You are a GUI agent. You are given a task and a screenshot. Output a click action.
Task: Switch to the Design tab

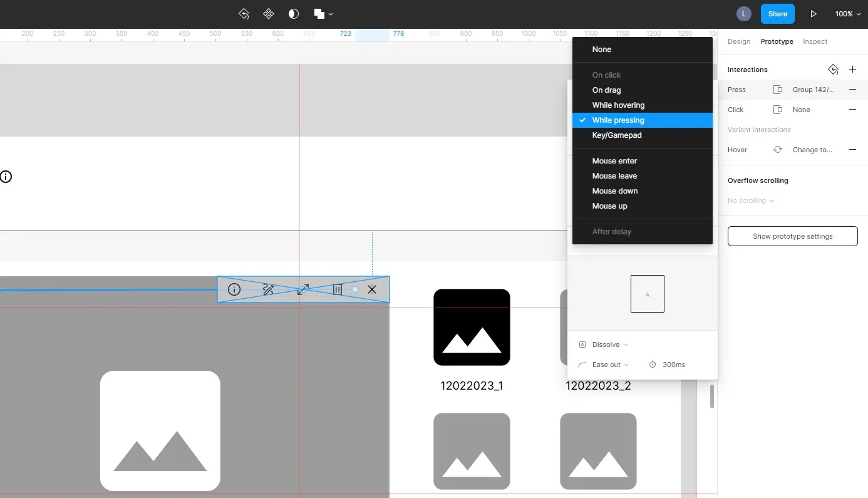coord(739,41)
